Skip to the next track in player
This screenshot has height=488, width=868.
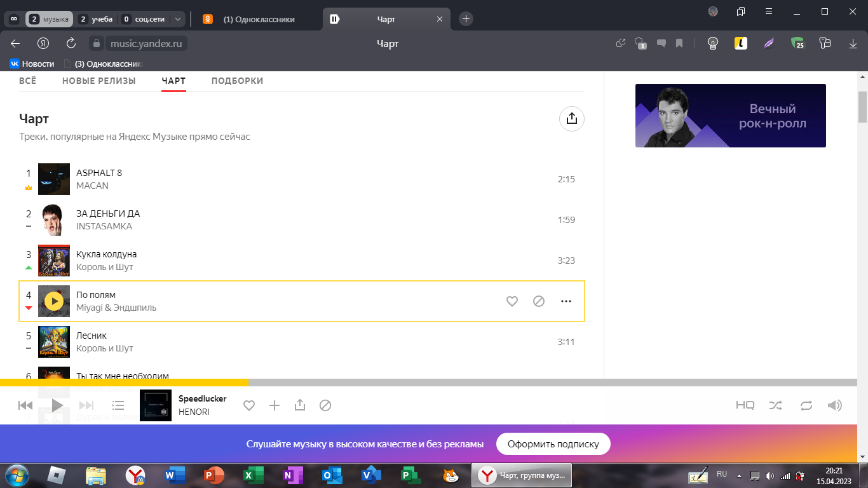click(86, 405)
